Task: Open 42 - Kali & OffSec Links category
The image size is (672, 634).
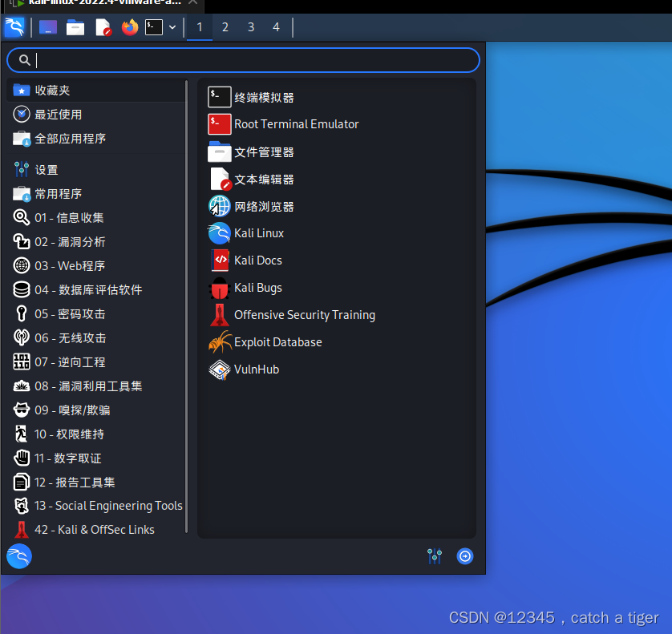Action: click(96, 530)
